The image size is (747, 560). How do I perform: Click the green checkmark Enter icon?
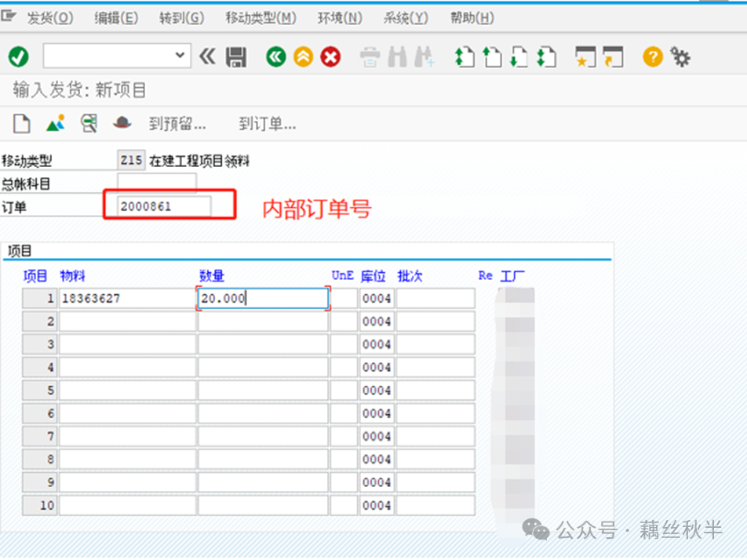[19, 57]
